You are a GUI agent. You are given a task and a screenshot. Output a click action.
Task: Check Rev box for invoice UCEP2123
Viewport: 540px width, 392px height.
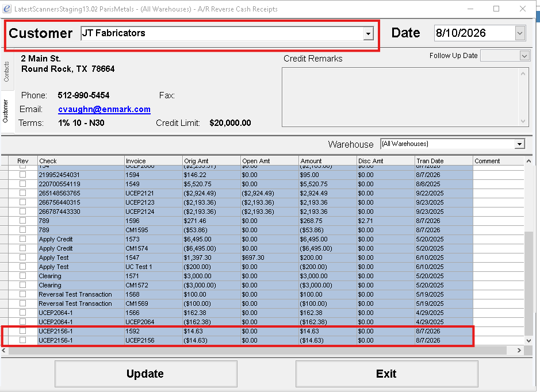pyautogui.click(x=23, y=202)
